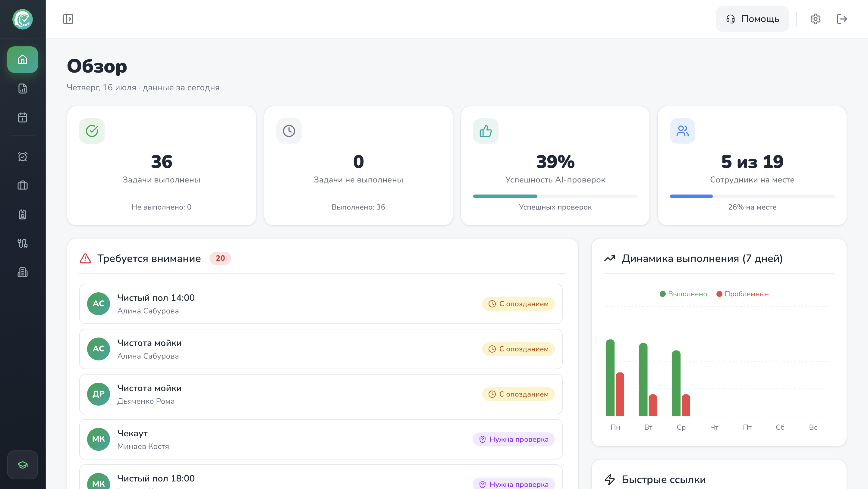Click the Чт axis label in the chart

click(x=714, y=427)
